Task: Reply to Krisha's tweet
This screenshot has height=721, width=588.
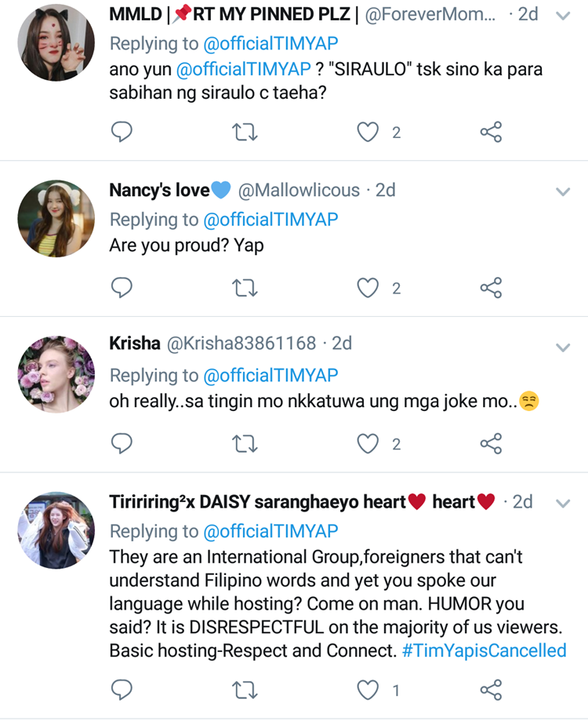Action: (122, 444)
